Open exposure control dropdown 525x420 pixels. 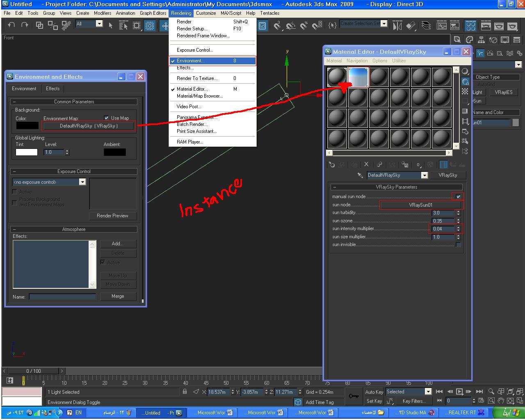pos(82,182)
